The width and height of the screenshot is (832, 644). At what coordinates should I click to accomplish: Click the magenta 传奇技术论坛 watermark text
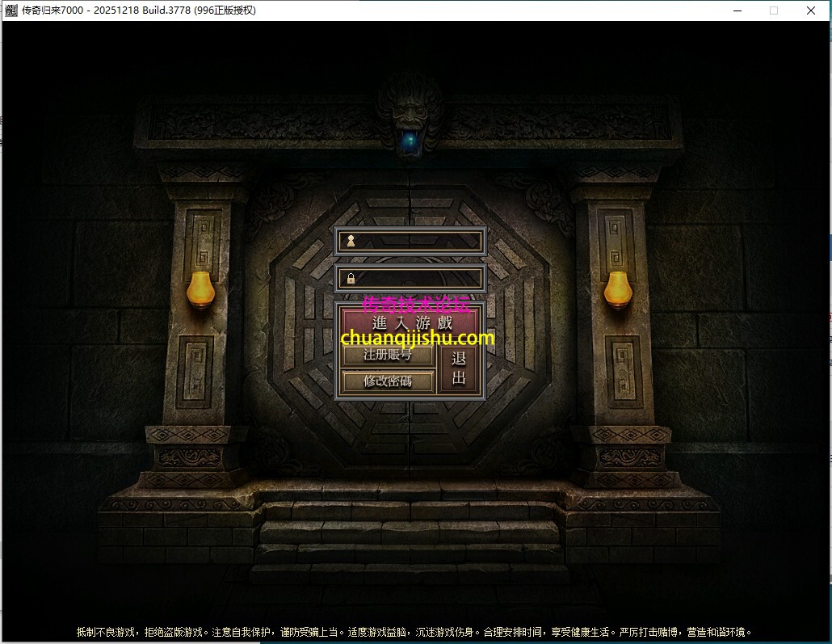(x=414, y=305)
